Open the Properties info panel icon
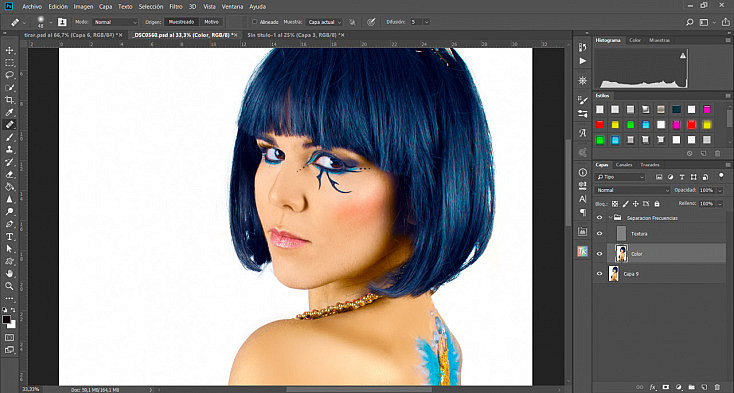 pos(583,172)
